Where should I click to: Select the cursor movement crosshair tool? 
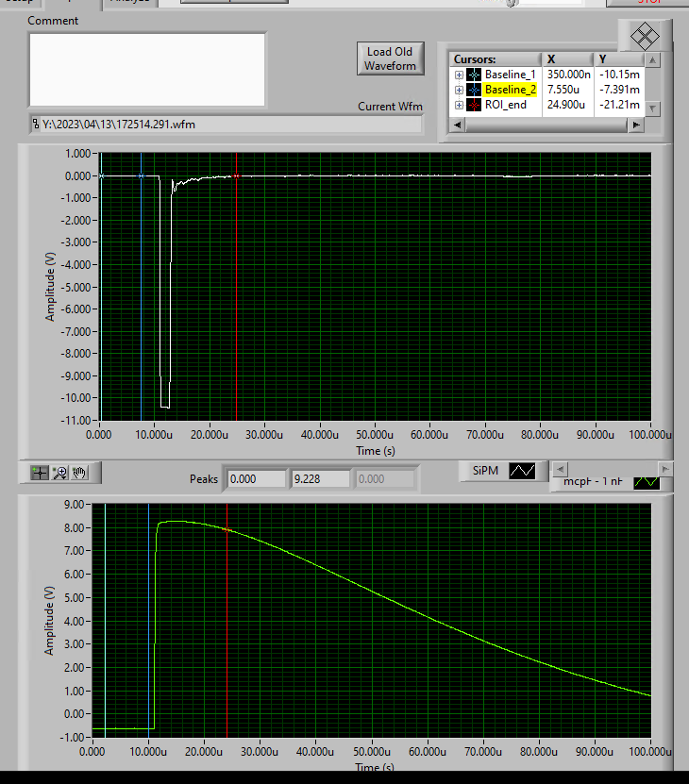pyautogui.click(x=40, y=474)
